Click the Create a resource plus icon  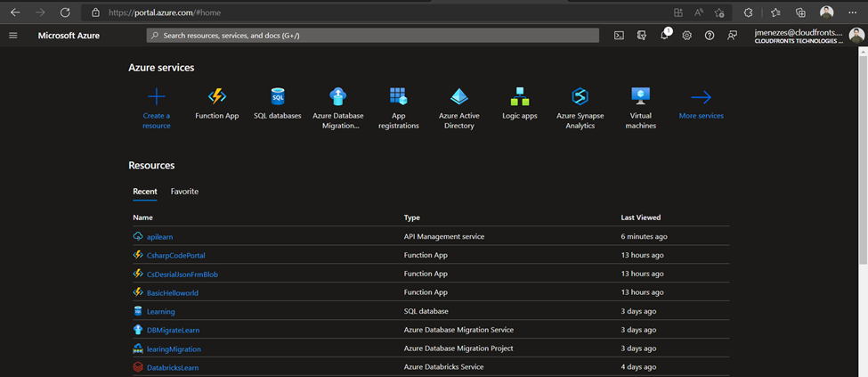point(157,97)
